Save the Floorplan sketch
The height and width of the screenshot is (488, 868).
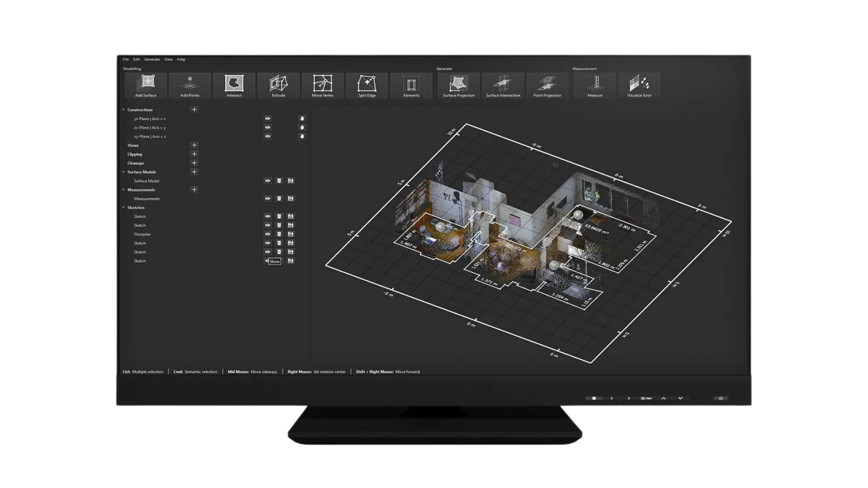coord(291,234)
